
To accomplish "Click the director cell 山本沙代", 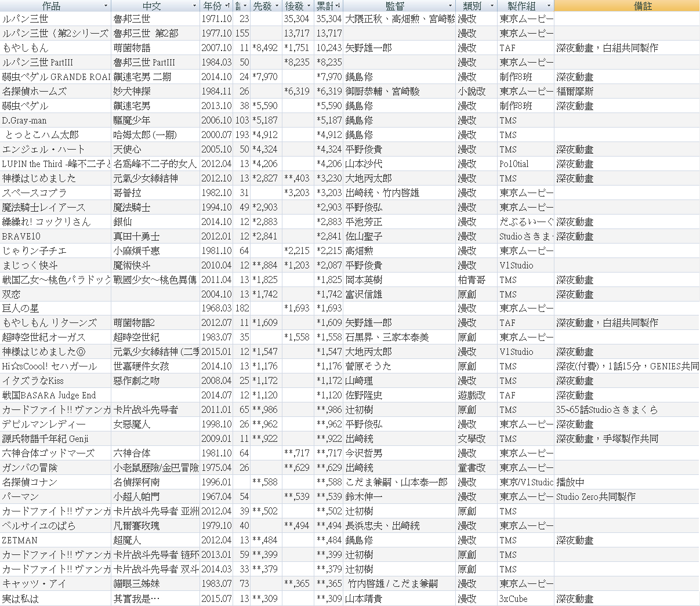I will tap(400, 164).
